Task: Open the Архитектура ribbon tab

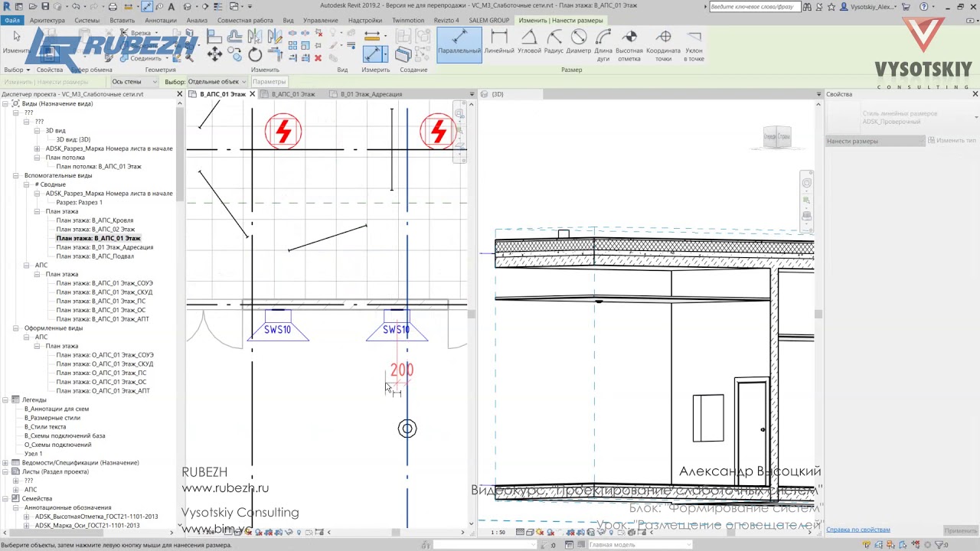Action: pyautogui.click(x=47, y=21)
